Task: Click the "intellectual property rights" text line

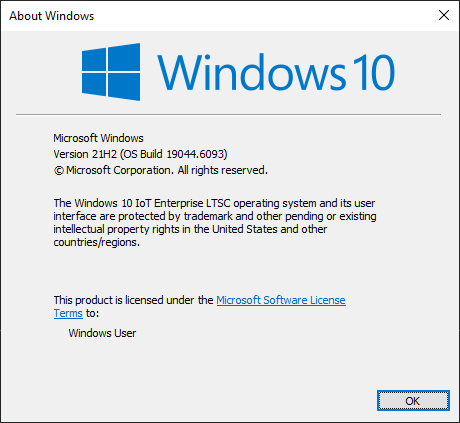Action: [x=190, y=229]
